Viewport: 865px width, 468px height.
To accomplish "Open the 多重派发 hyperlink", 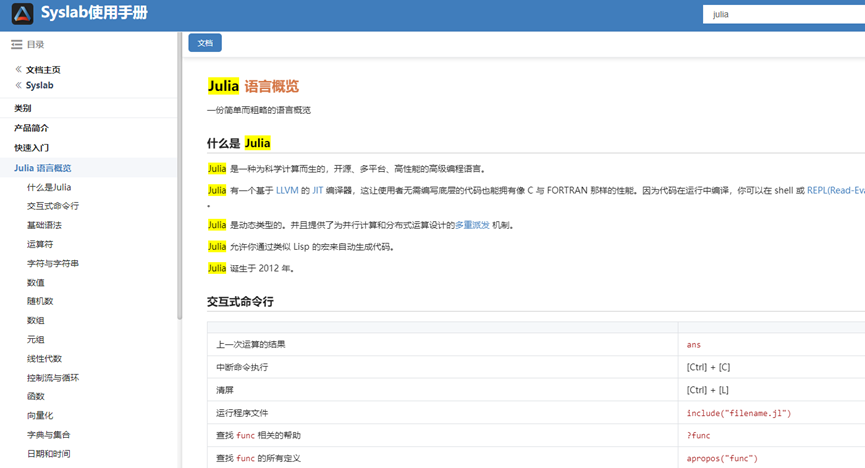I will (x=472, y=225).
